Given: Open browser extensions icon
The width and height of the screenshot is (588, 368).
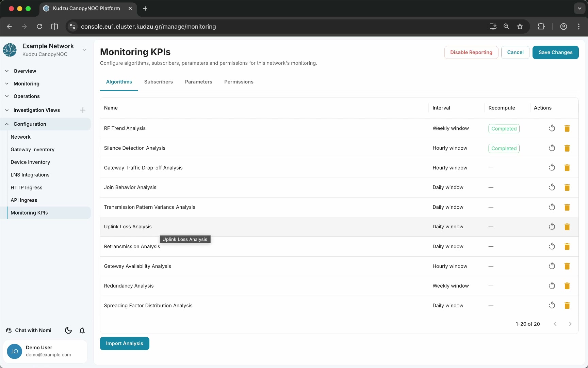Looking at the screenshot, I should tap(541, 27).
